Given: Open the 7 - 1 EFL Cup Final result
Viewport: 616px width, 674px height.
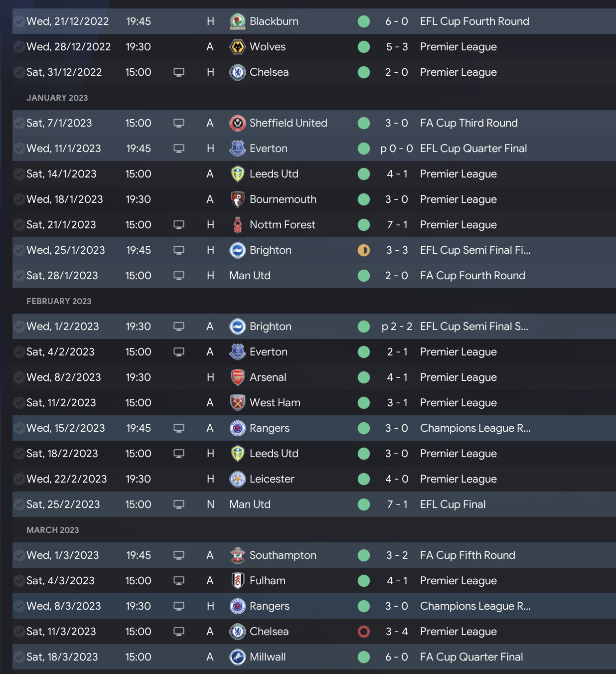Looking at the screenshot, I should tap(397, 505).
